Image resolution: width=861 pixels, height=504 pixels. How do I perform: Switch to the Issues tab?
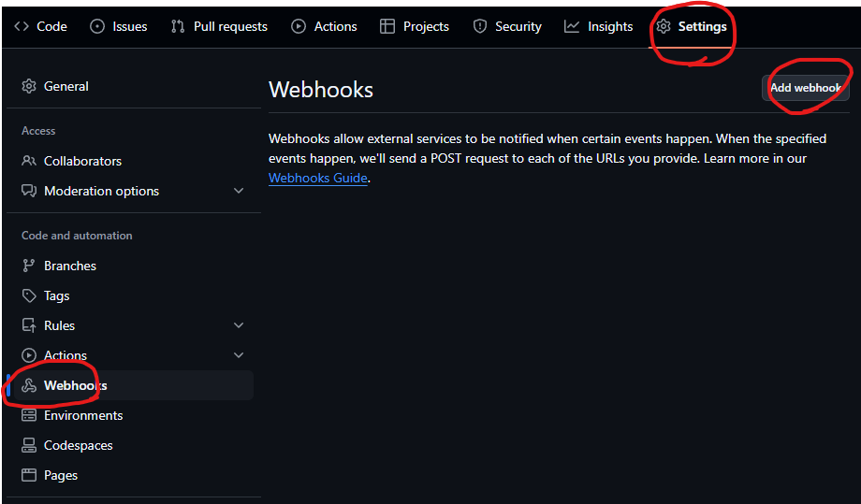click(119, 26)
